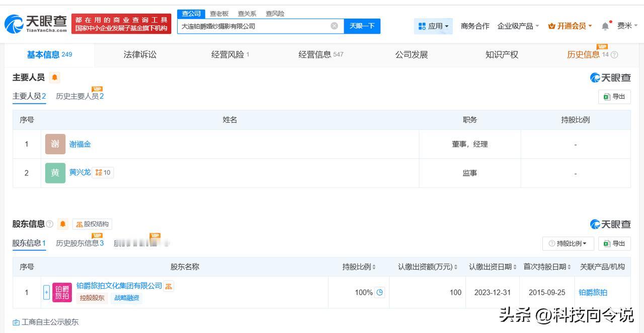
Task: Click the 天眼一下 search button
Action: 362,26
